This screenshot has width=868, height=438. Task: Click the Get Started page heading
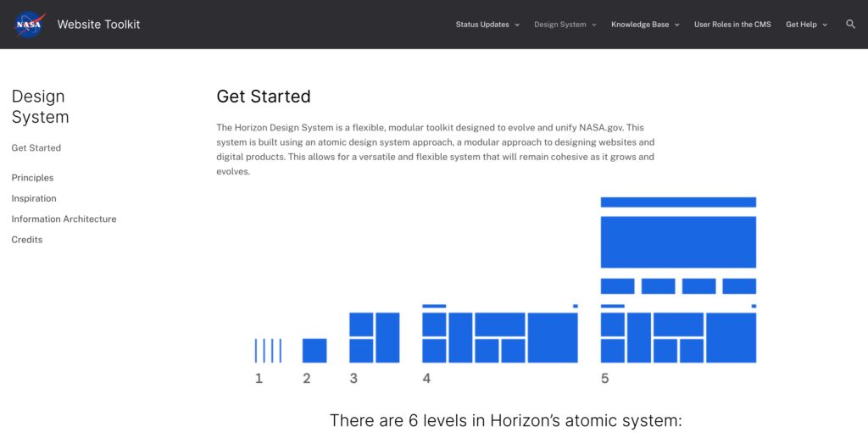(264, 97)
